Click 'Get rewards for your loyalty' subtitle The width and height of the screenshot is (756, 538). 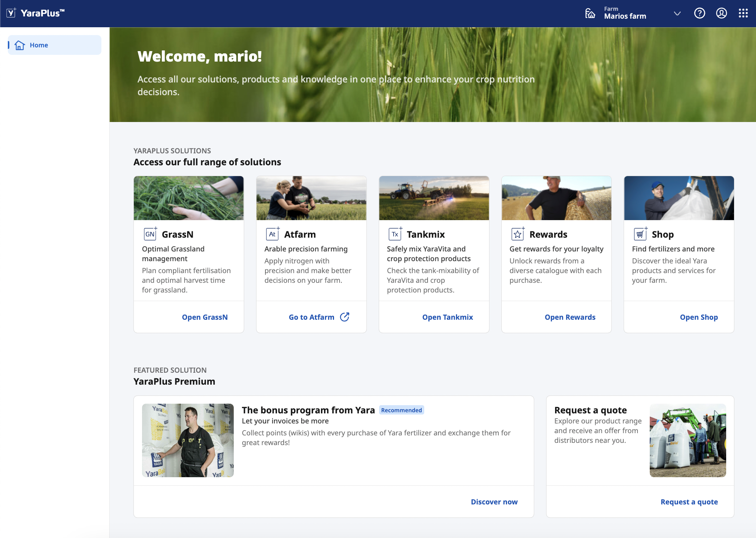[557, 249]
